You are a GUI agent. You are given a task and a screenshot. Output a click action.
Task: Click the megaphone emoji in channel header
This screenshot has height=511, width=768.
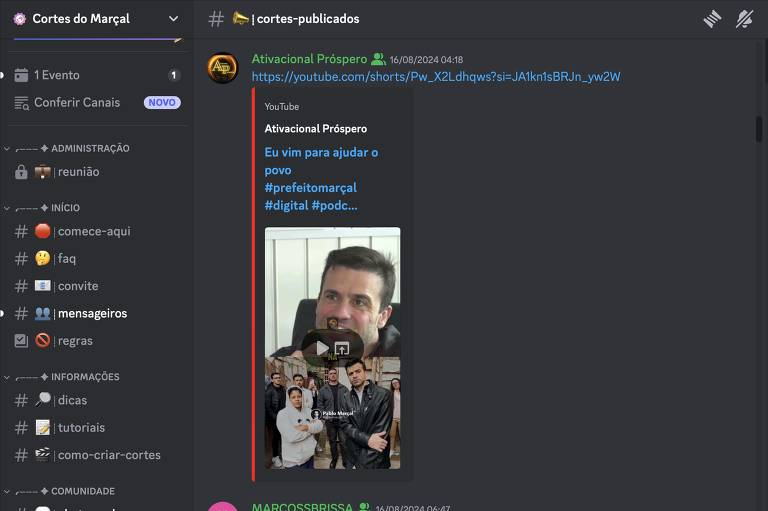point(240,19)
